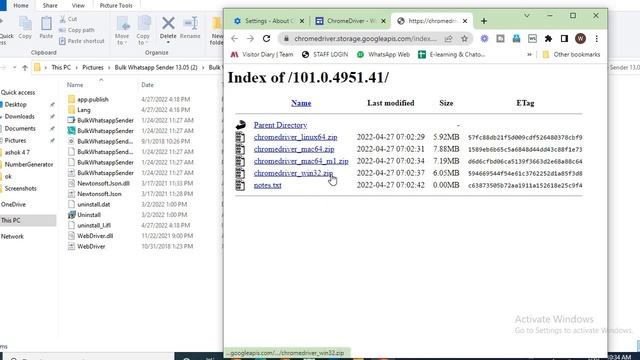The image size is (640, 360).
Task: Click file icon beside chromedriver_linux64.zip
Action: 240,138
